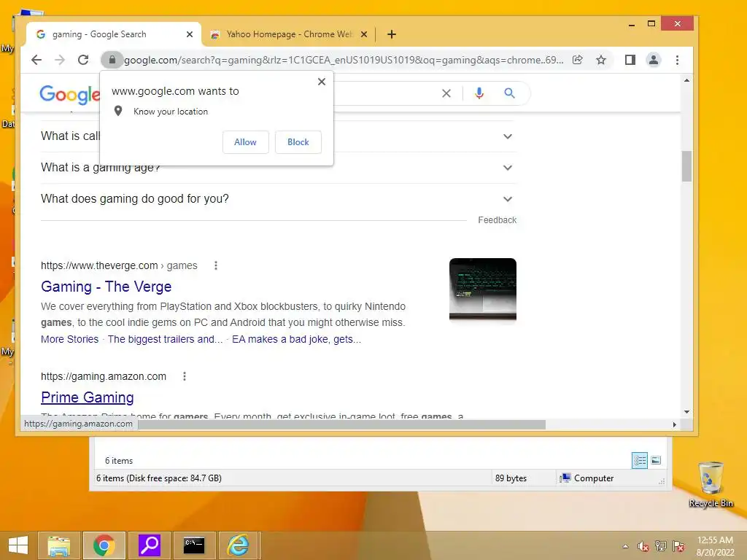Open the network tray icon
The width and height of the screenshot is (747, 560).
(661, 546)
